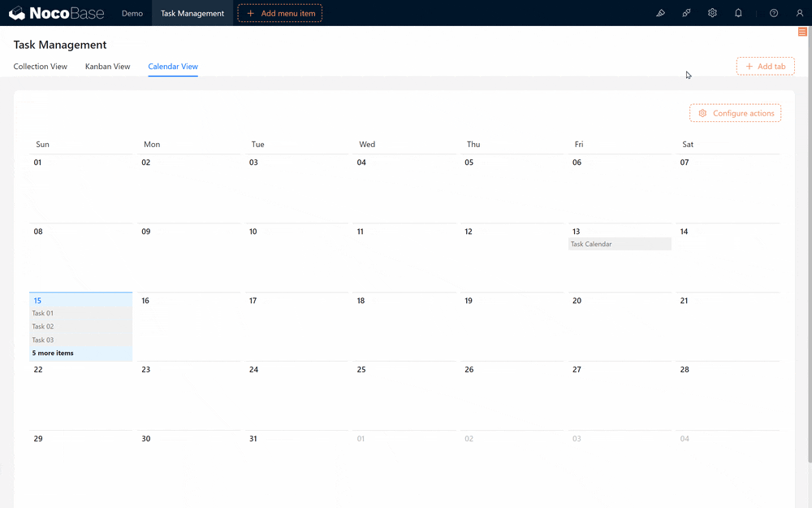Screen dimensions: 812x508
Task: Click the Wed column header
Action: 367,144
